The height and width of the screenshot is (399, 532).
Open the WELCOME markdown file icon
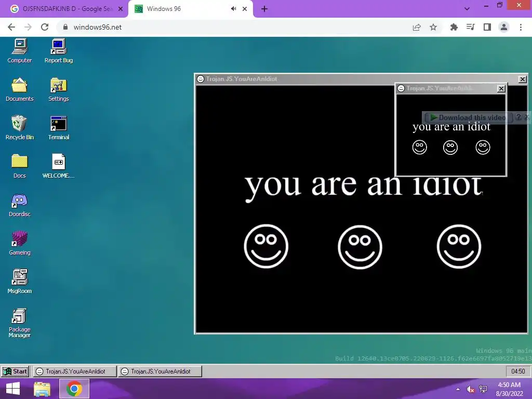58,166
